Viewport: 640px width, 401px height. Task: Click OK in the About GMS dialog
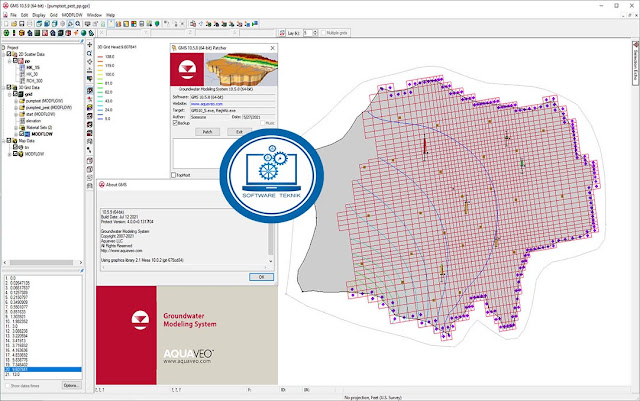(x=262, y=277)
